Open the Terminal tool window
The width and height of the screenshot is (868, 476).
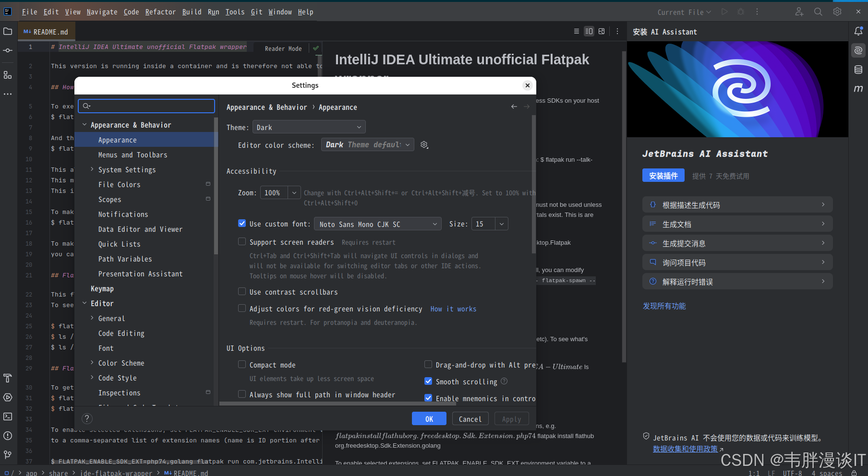point(8,416)
